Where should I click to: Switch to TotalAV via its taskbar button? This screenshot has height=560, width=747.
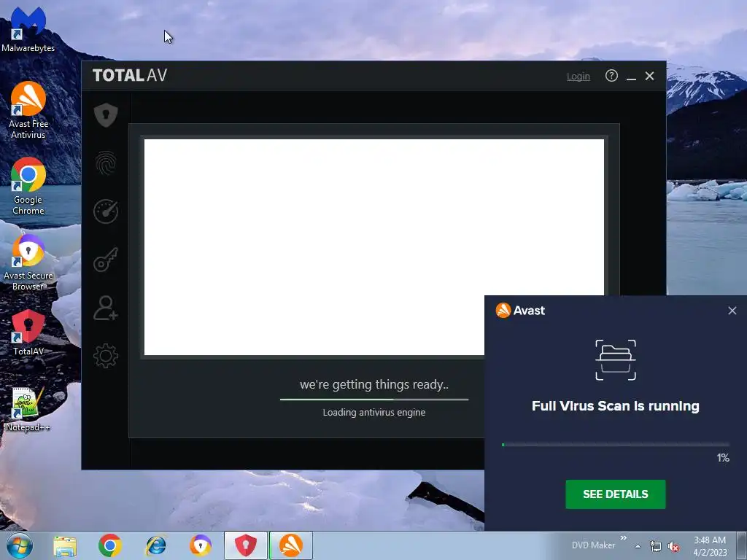coord(246,545)
